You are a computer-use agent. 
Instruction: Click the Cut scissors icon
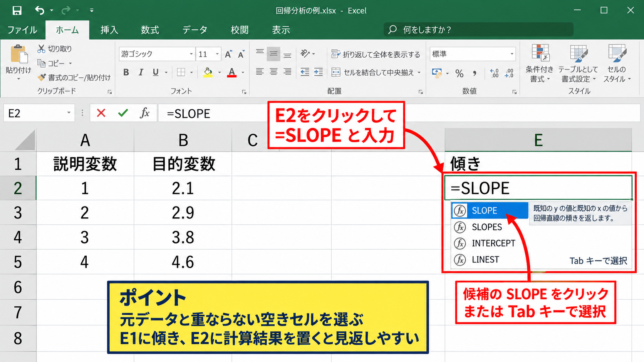41,48
